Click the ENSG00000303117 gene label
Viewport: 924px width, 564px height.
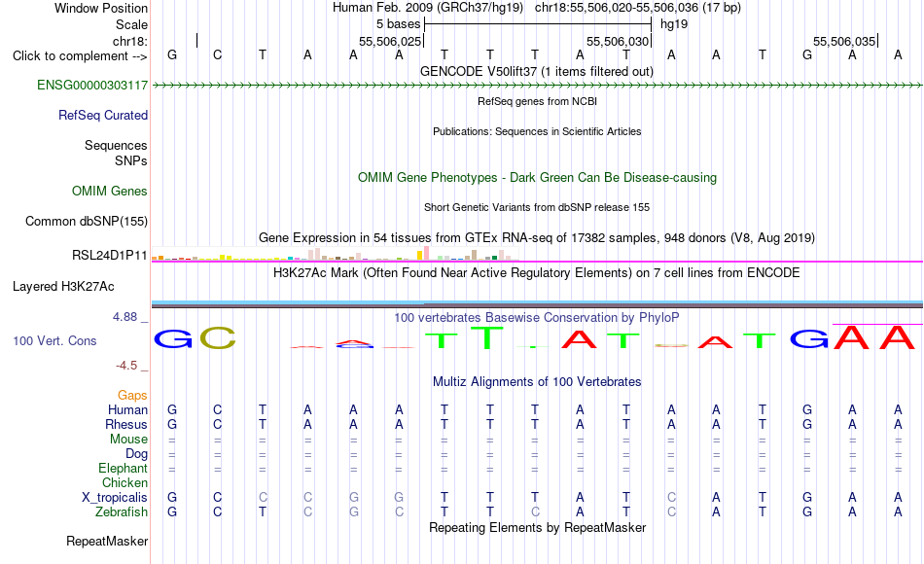click(x=92, y=86)
